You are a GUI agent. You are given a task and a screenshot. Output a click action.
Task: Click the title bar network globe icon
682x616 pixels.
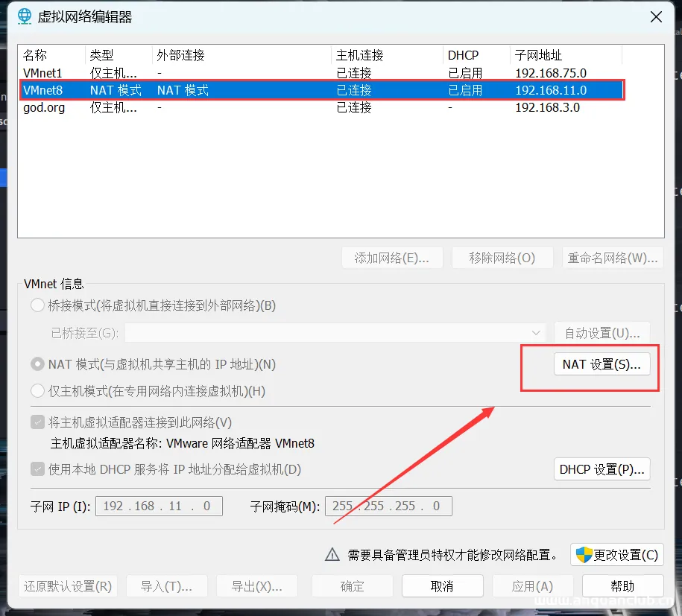click(x=21, y=16)
